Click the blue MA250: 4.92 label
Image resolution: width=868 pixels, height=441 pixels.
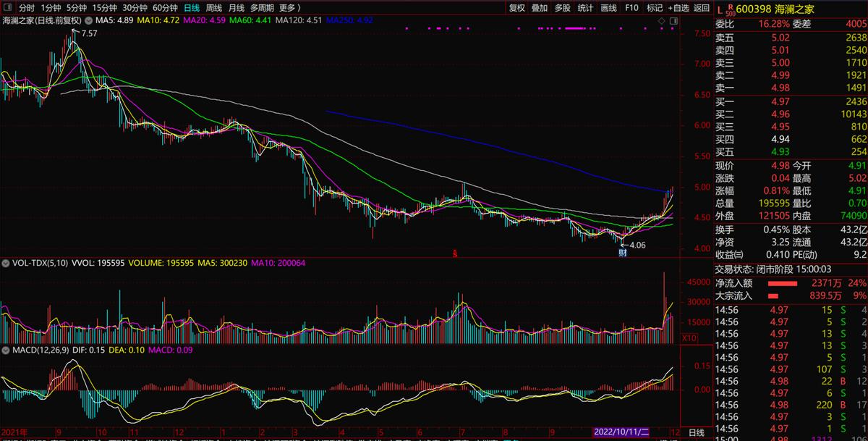349,22
